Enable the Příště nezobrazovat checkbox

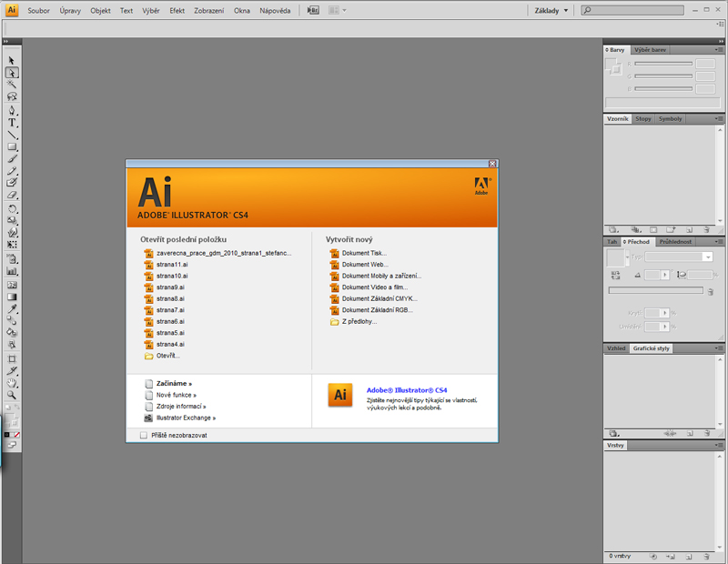coord(144,436)
